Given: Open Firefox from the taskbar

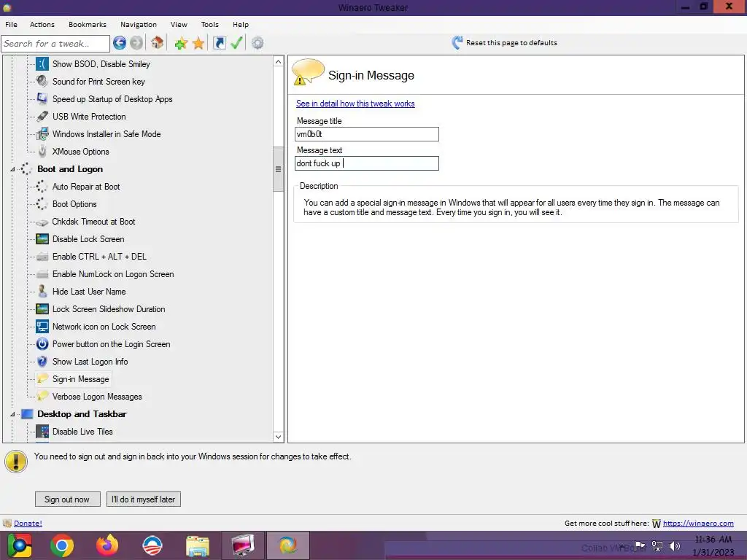Looking at the screenshot, I should tap(107, 545).
